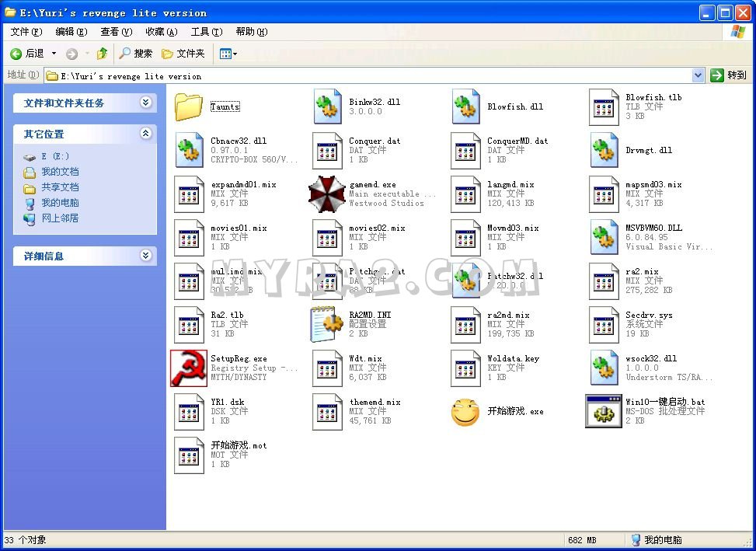The height and width of the screenshot is (551, 756).
Task: Click the ra2.mix file icon
Action: click(x=604, y=281)
